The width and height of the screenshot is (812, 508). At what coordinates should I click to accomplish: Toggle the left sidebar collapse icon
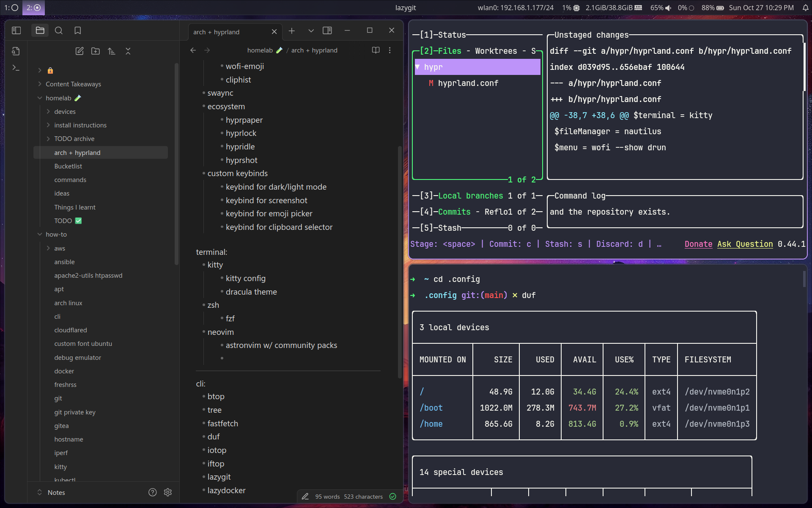(x=16, y=30)
